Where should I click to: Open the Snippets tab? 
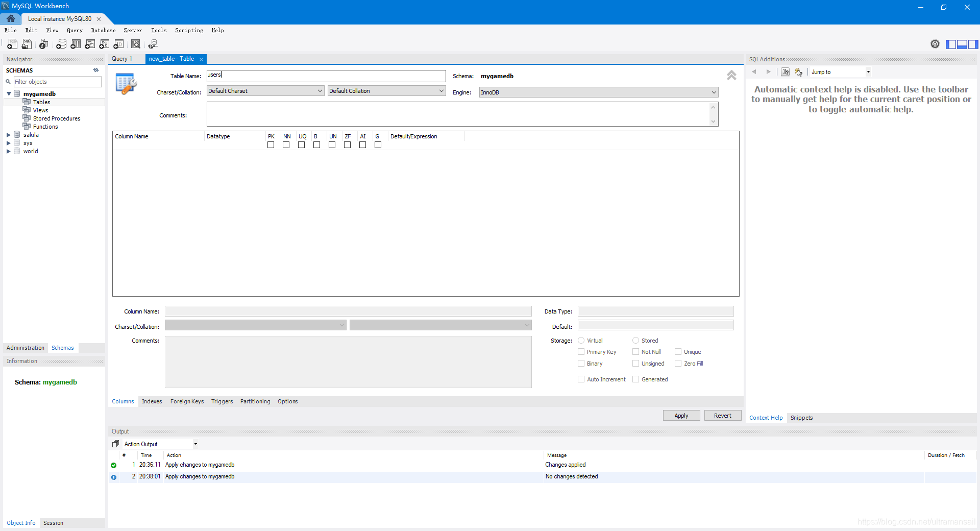(801, 418)
